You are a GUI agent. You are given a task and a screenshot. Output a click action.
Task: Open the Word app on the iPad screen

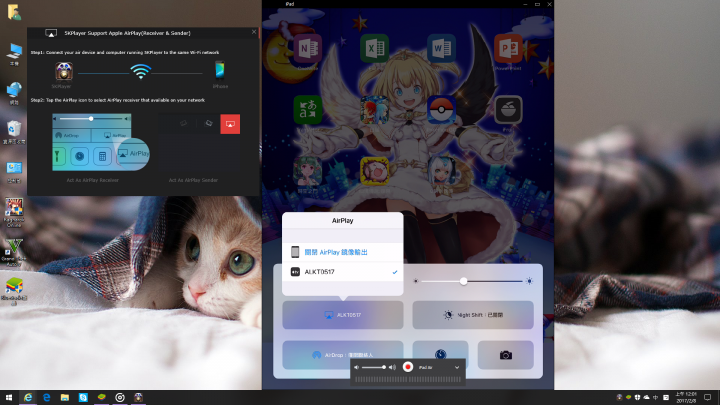(441, 48)
